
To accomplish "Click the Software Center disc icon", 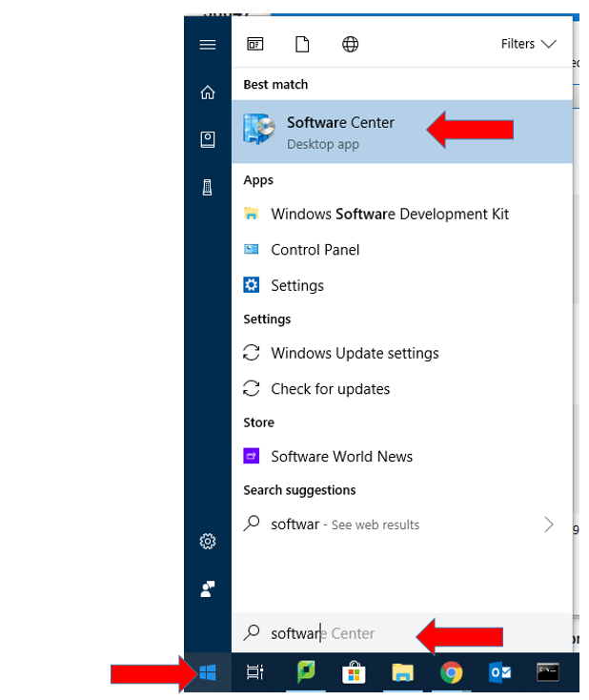I will coord(258,129).
